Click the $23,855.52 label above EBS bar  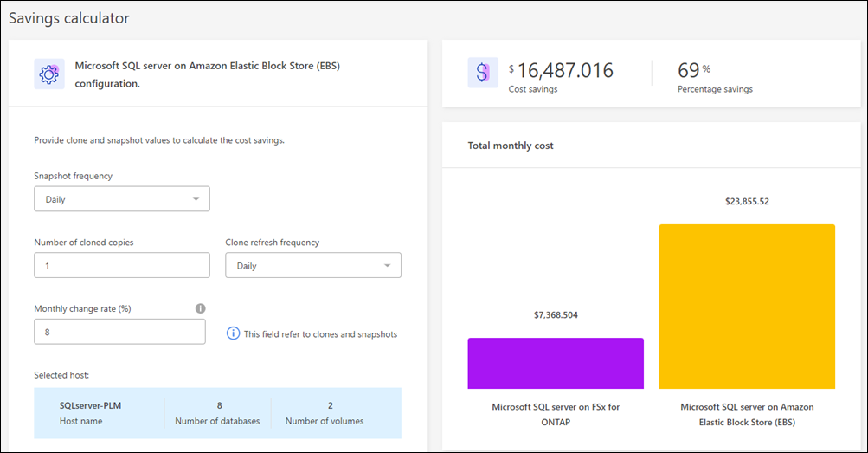pos(747,201)
